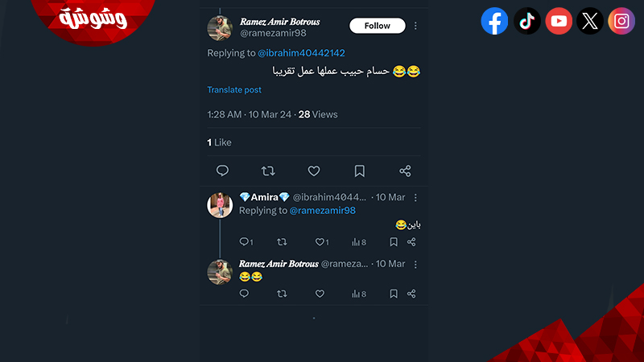Open more options beside Follow button
Screen dimensions: 644x362
(415, 26)
